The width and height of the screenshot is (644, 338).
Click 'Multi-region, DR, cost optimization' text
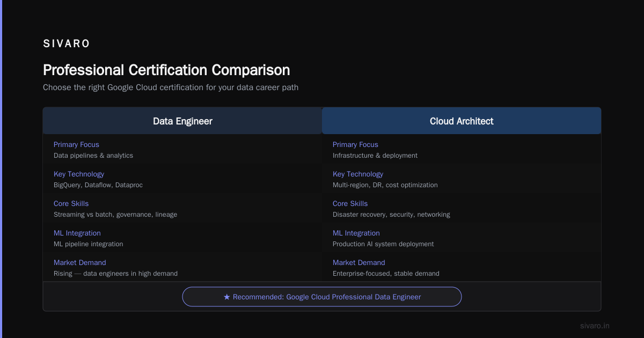385,185
